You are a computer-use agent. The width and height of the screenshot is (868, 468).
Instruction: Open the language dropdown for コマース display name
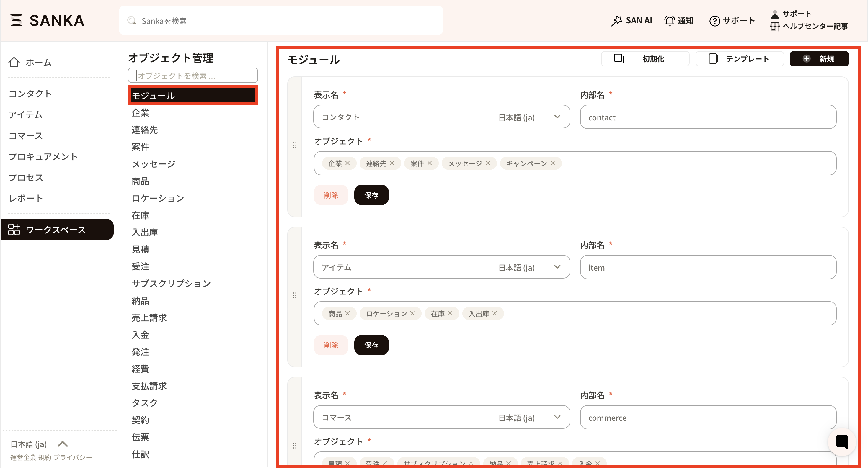tap(530, 417)
